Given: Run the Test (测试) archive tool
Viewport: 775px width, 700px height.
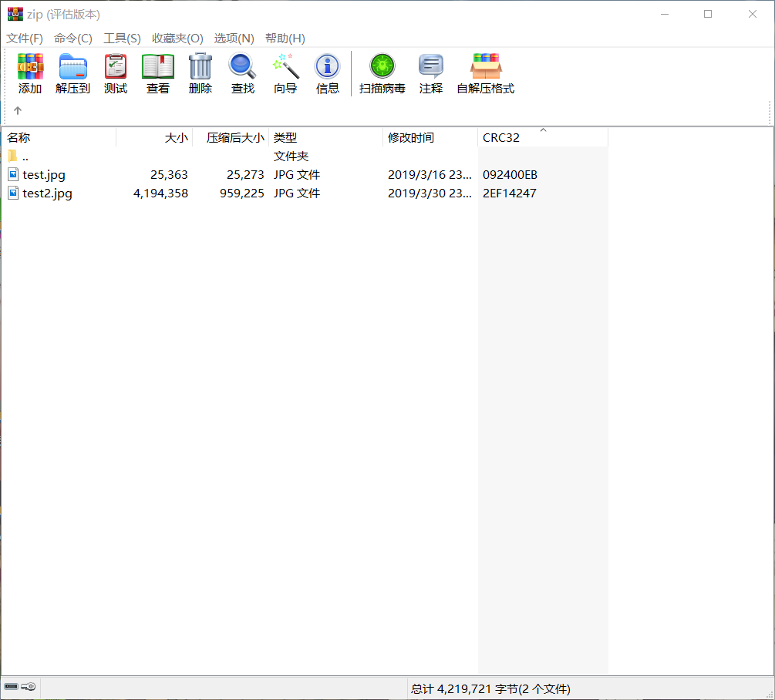Looking at the screenshot, I should click(116, 66).
